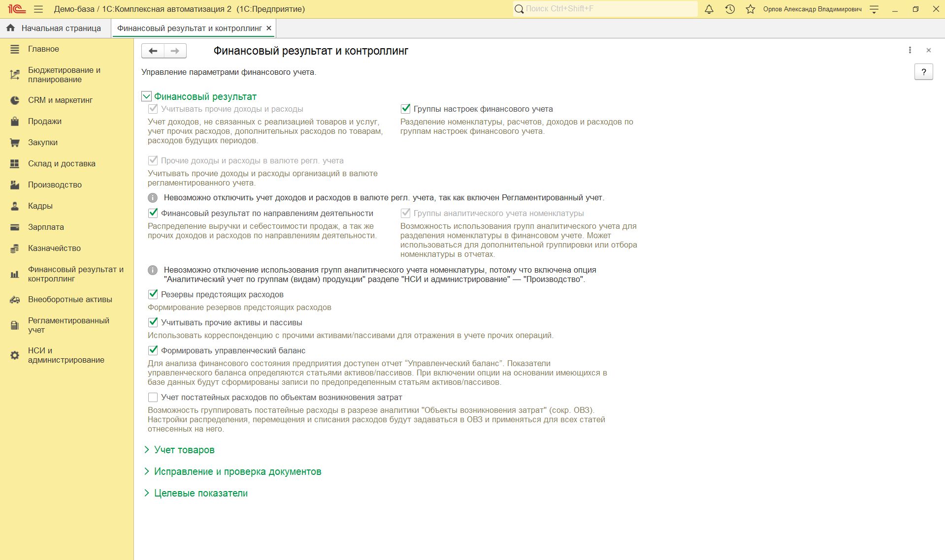Click the notifications bell icon
Viewport: 945px width, 560px height.
(x=709, y=9)
